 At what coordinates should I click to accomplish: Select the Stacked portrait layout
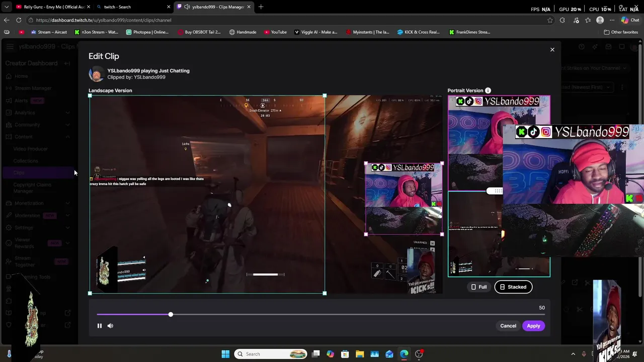pos(513,287)
